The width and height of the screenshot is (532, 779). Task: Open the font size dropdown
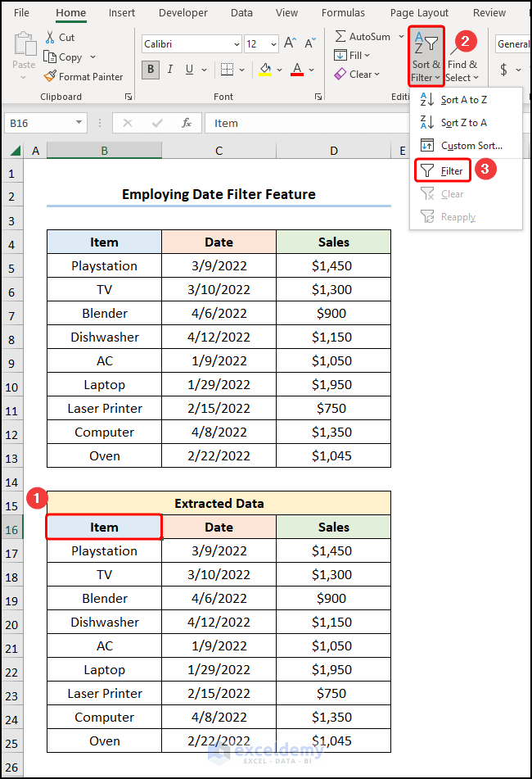273,44
